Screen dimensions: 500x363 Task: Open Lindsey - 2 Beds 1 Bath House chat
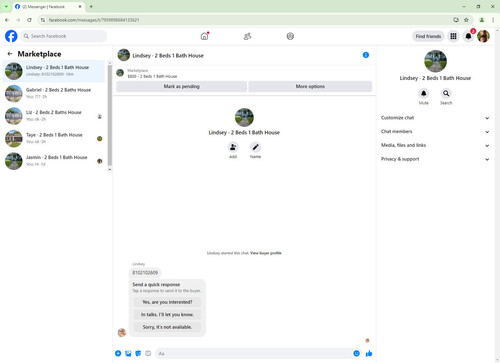pyautogui.click(x=54, y=71)
